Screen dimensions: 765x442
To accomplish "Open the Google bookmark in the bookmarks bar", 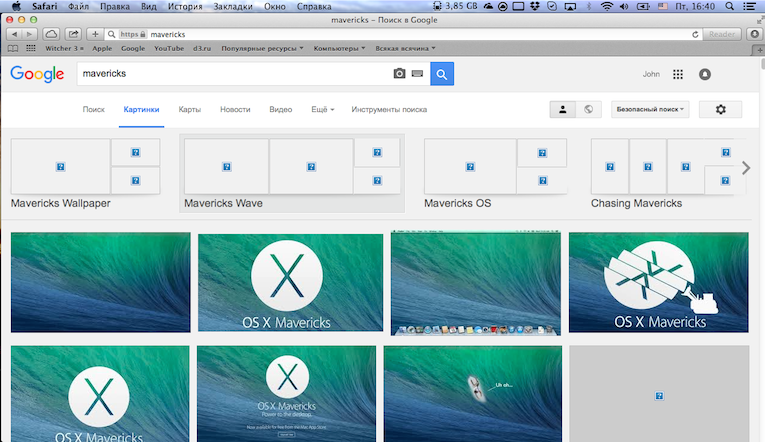I will (133, 48).
